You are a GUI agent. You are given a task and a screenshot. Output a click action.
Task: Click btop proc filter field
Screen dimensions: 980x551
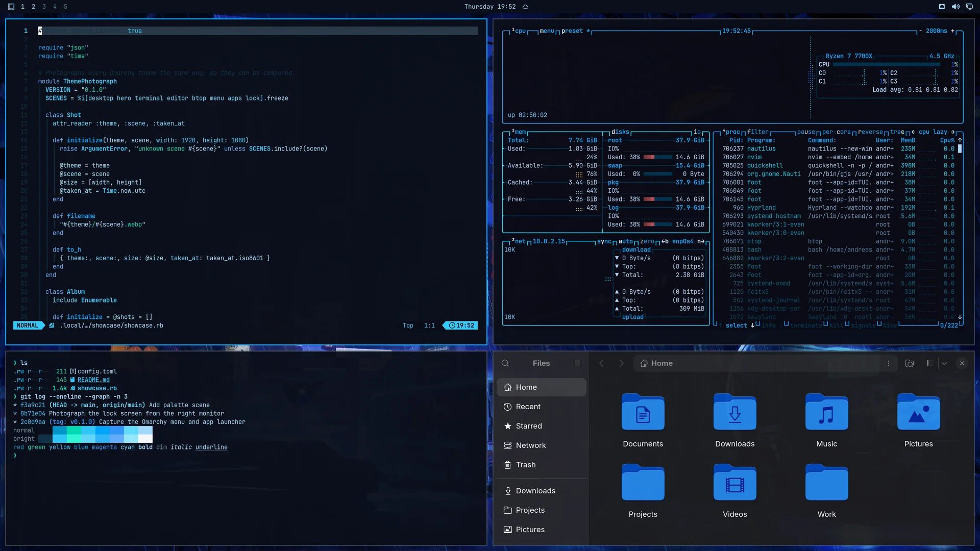click(x=757, y=132)
